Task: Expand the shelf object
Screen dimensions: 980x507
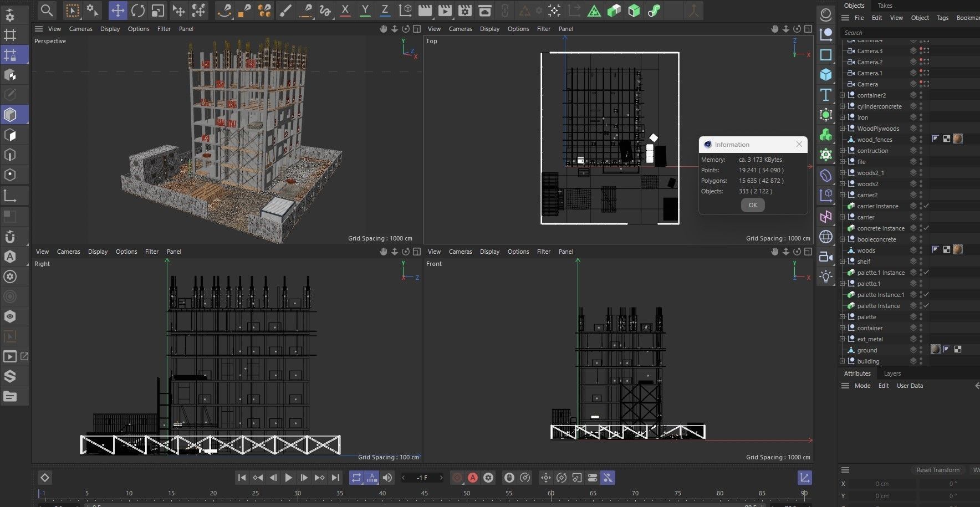Action: [x=843, y=262]
